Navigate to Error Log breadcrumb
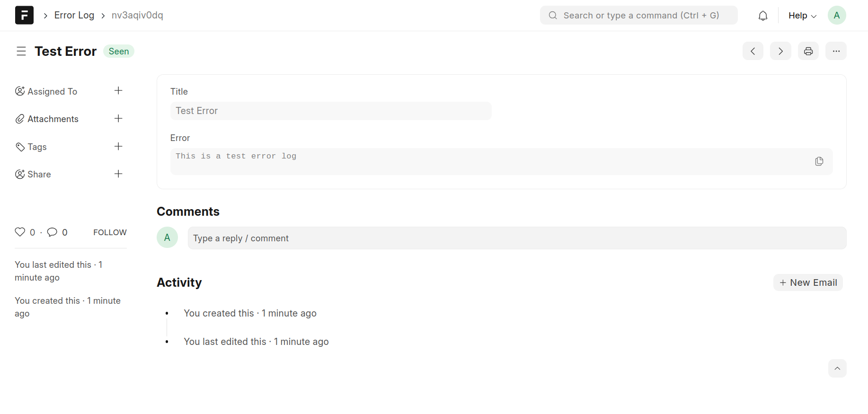Screen dimensions: 868x414 (x=74, y=15)
